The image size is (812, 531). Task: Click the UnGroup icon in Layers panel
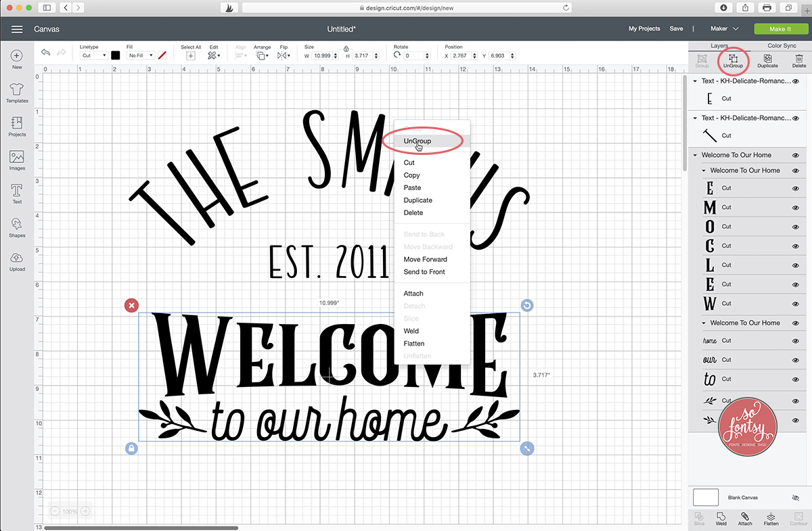click(733, 62)
